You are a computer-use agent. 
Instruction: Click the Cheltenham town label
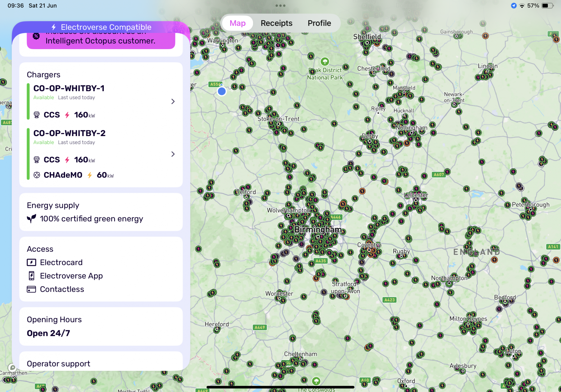[301, 354]
